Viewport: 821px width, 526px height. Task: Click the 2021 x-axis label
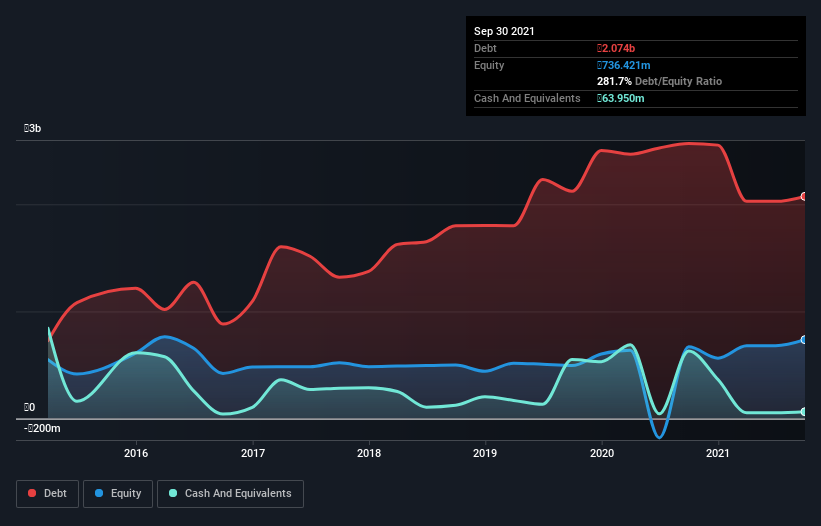coord(718,453)
